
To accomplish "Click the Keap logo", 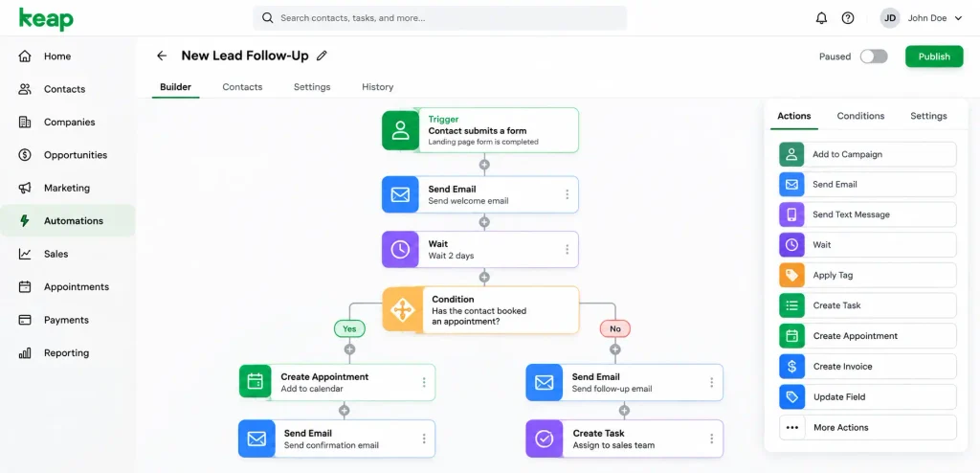I will (x=46, y=19).
